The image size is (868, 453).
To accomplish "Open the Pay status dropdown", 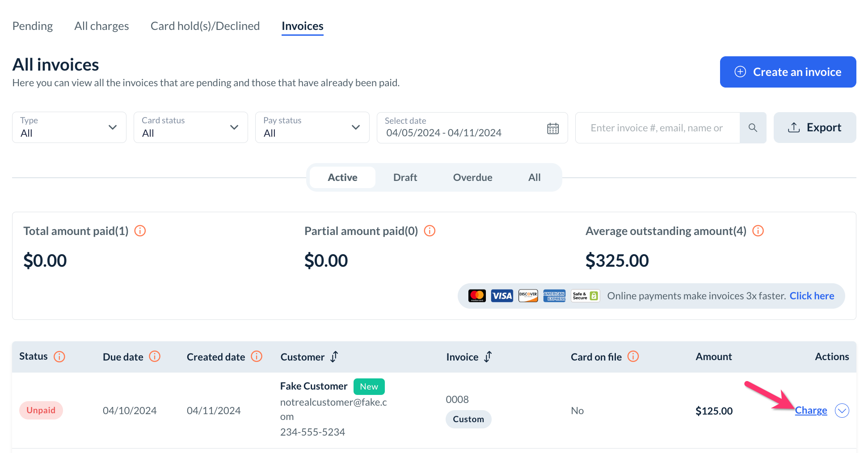I will (312, 127).
